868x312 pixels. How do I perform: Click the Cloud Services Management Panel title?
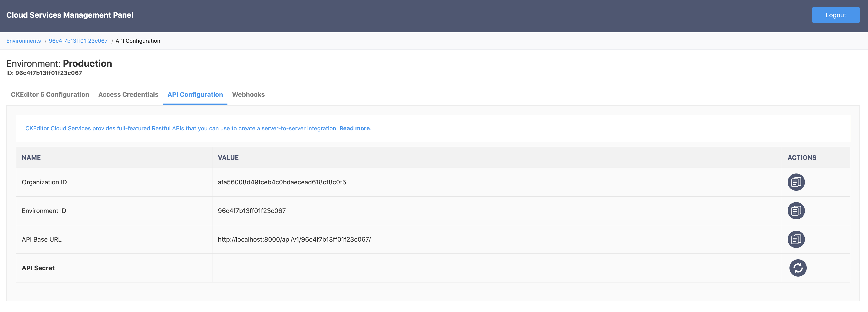pos(70,15)
